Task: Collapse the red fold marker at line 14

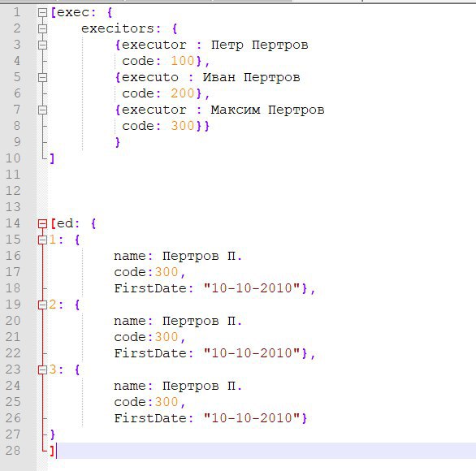Action: [x=42, y=224]
